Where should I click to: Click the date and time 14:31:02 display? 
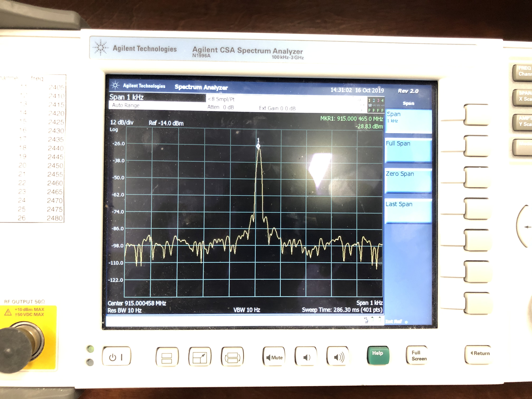click(357, 90)
